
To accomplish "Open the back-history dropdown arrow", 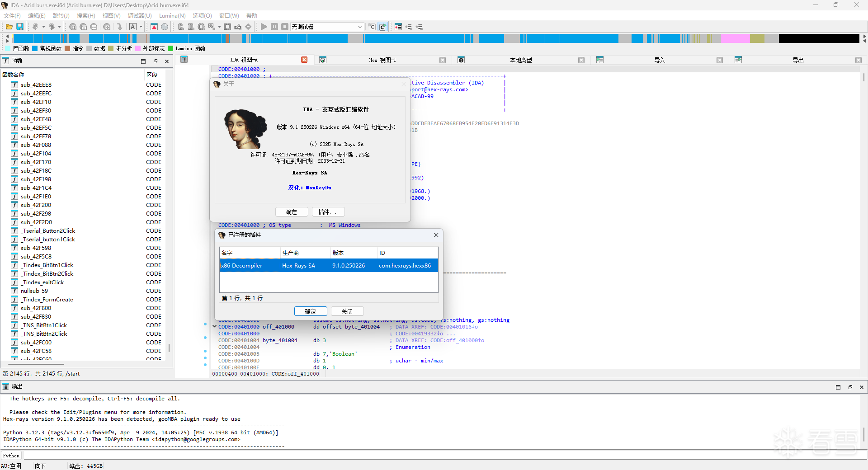I will (43, 27).
